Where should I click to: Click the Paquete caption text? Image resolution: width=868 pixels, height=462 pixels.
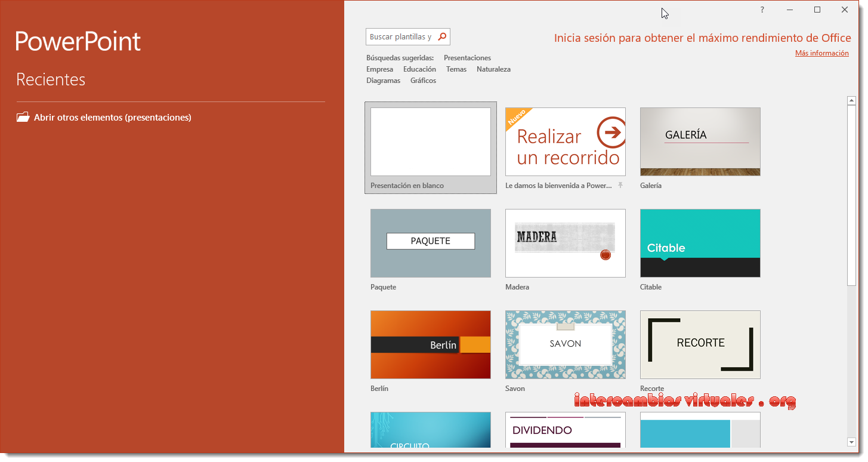383,287
